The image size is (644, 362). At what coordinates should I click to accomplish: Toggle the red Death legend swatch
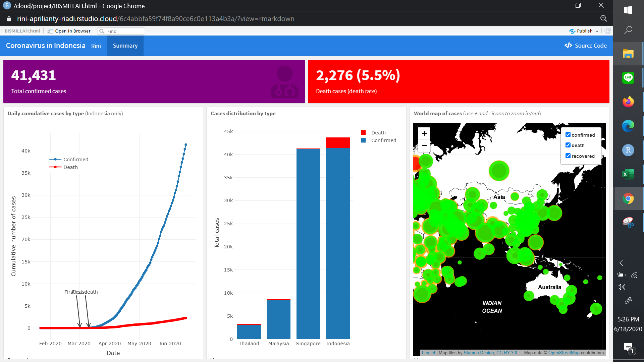click(x=363, y=133)
